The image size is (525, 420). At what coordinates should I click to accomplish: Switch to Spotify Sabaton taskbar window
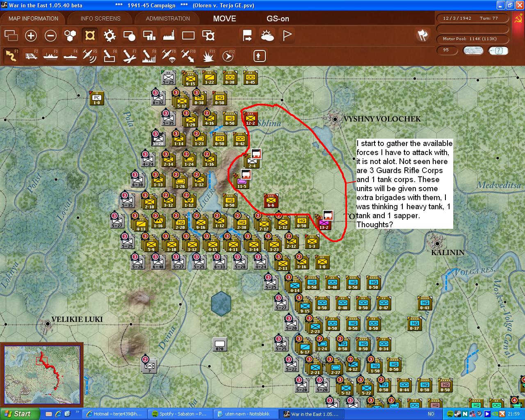click(179, 414)
